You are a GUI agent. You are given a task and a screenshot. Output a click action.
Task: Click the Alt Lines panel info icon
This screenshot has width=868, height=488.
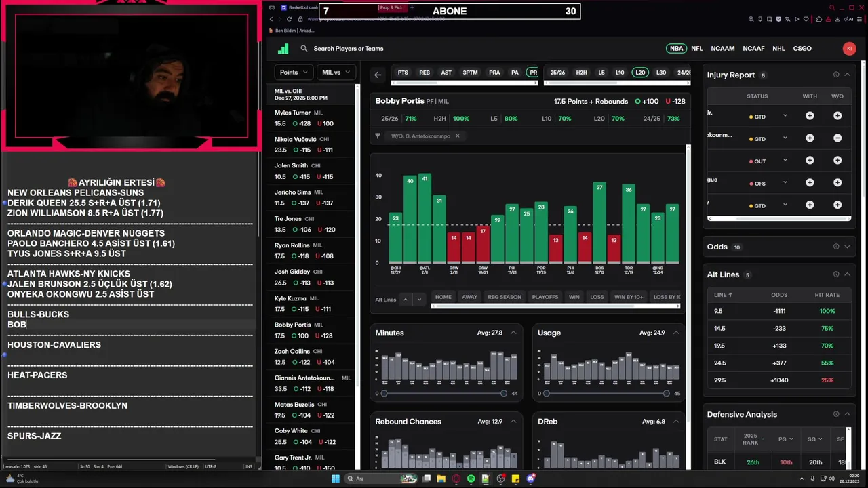coord(836,274)
